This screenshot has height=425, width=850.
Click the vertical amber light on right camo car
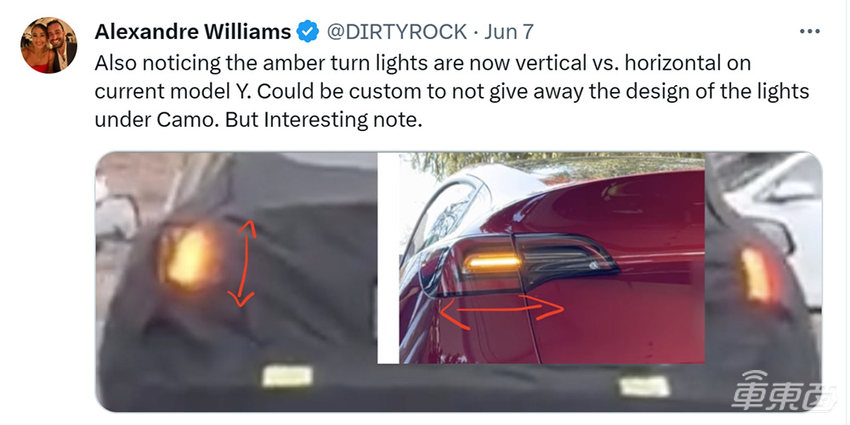(757, 275)
